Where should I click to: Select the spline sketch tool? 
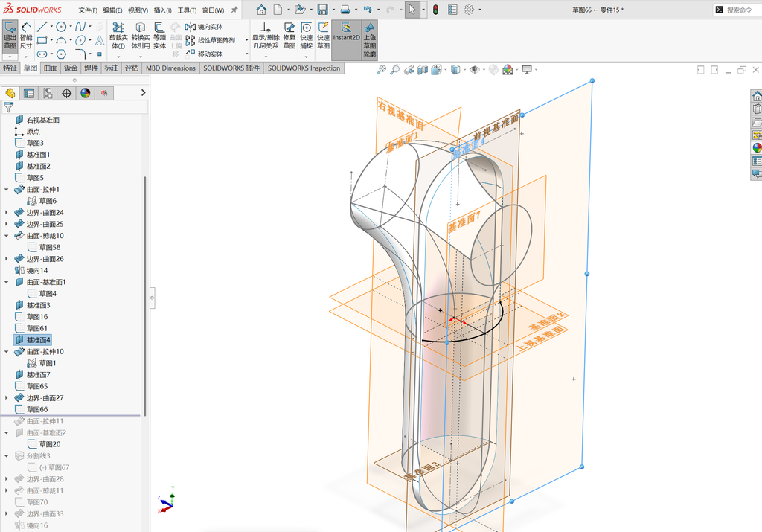coord(80,27)
